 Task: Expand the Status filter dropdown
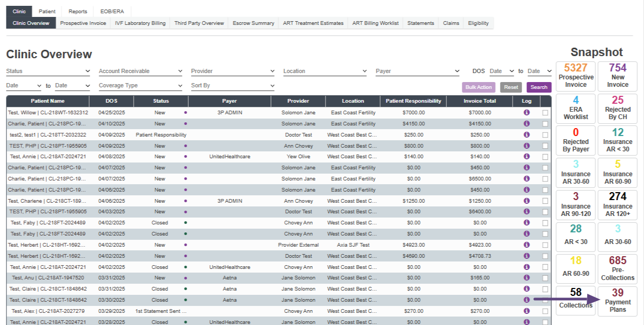[x=48, y=71]
